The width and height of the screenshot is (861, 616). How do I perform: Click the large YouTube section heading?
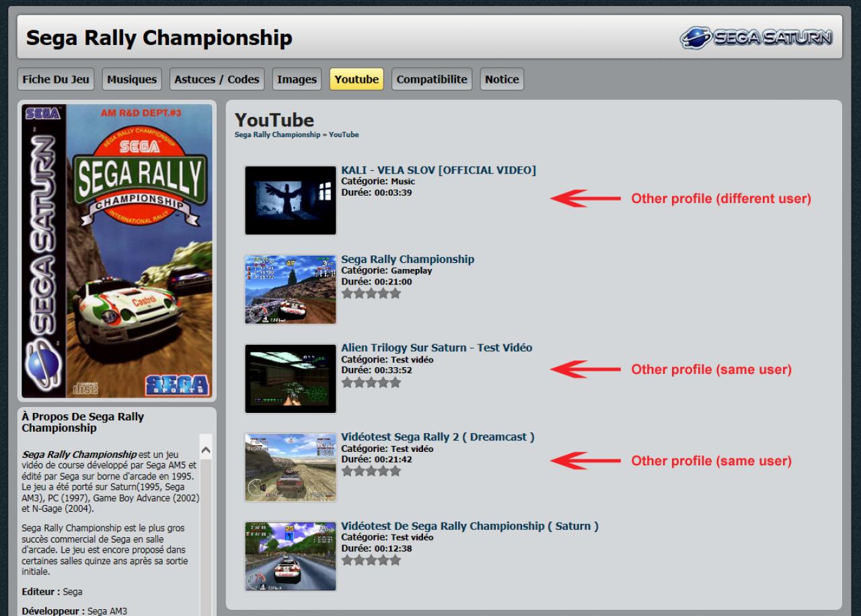[x=274, y=120]
